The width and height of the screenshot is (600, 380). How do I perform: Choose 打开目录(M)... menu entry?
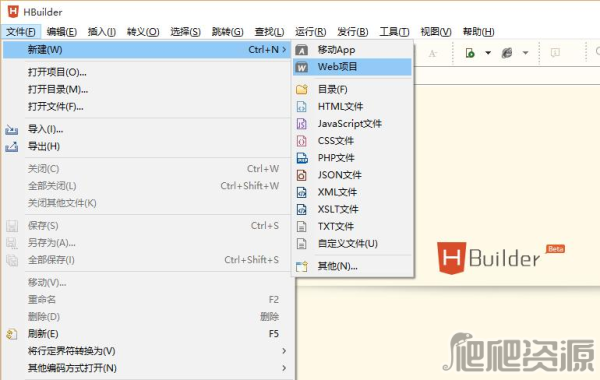147,90
